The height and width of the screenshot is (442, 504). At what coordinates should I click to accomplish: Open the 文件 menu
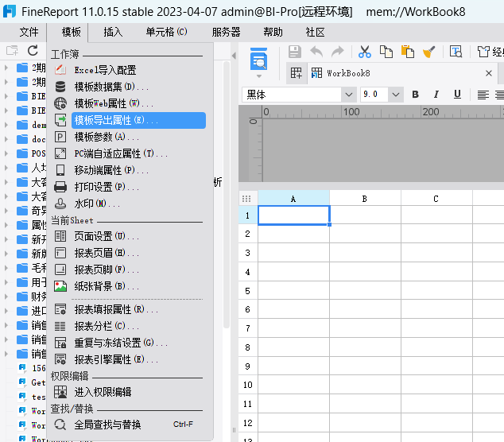point(29,32)
